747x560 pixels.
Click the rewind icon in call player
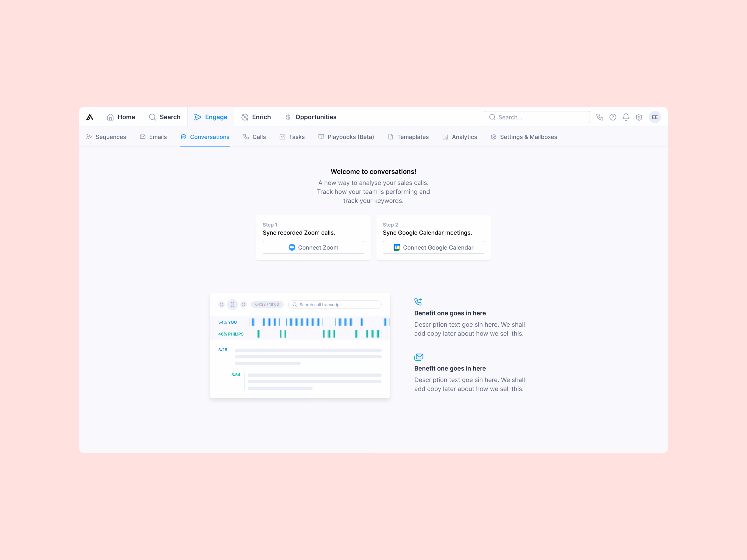pos(222,304)
